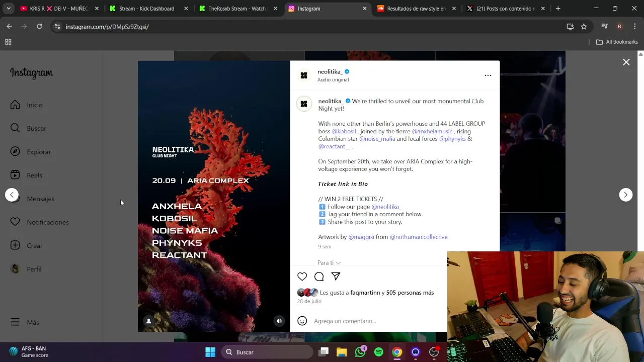Click the address bar URL
644x362 pixels.
tap(107, 27)
